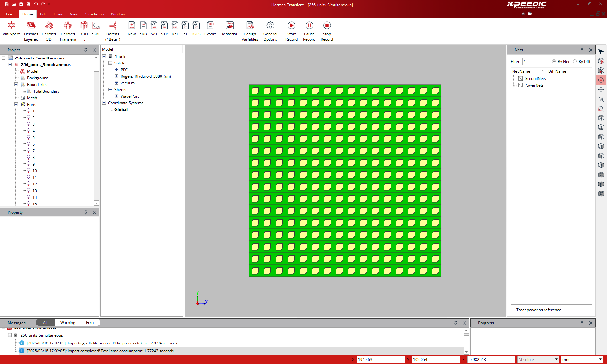Launch Hermes 3D module

(49, 31)
